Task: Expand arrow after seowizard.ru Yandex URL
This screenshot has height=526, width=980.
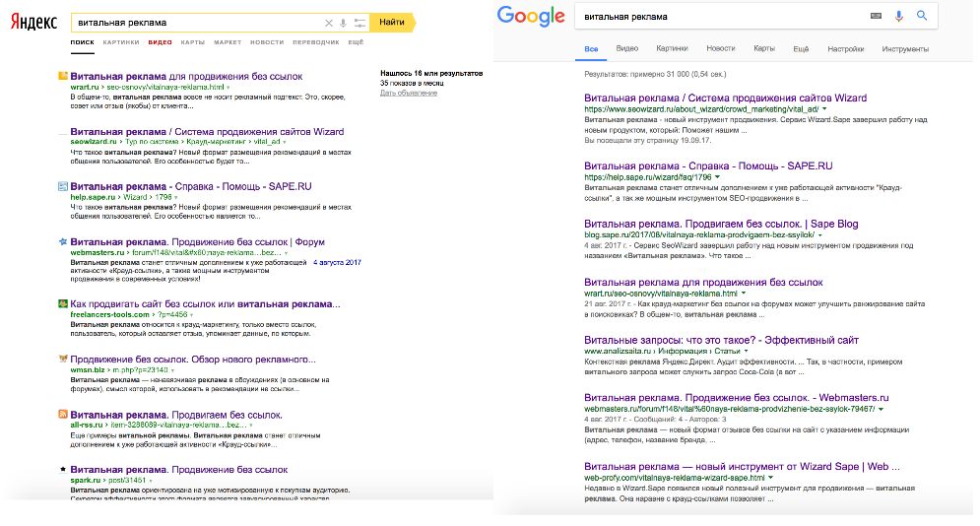Action: click(285, 143)
